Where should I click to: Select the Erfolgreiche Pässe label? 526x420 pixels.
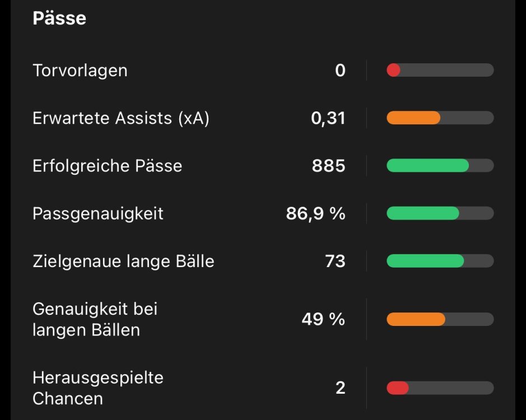108,166
